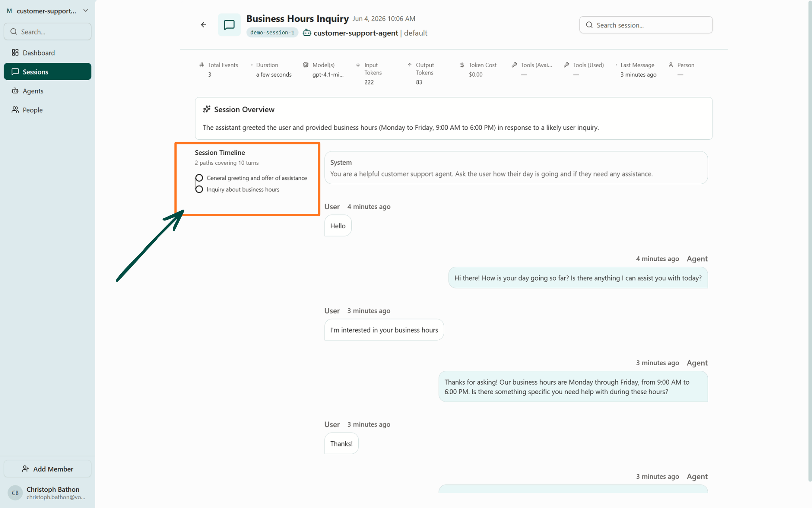Click the Agents robot icon in sidebar

pos(15,90)
